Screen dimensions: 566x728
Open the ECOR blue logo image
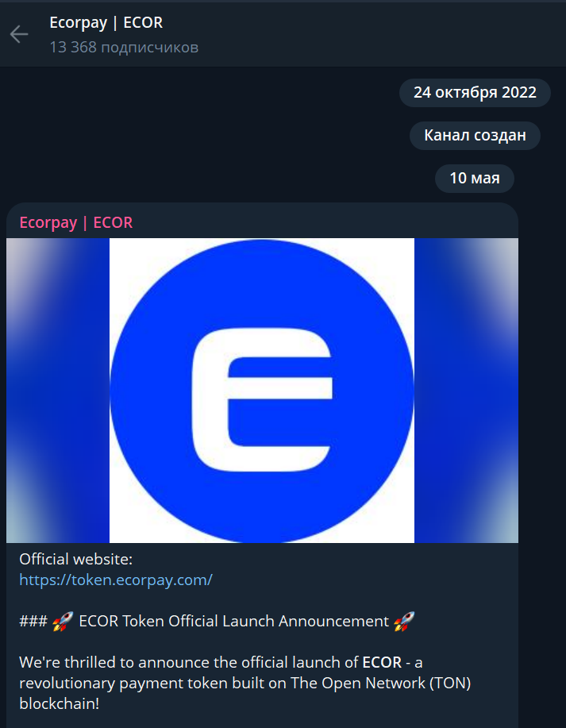click(x=262, y=391)
